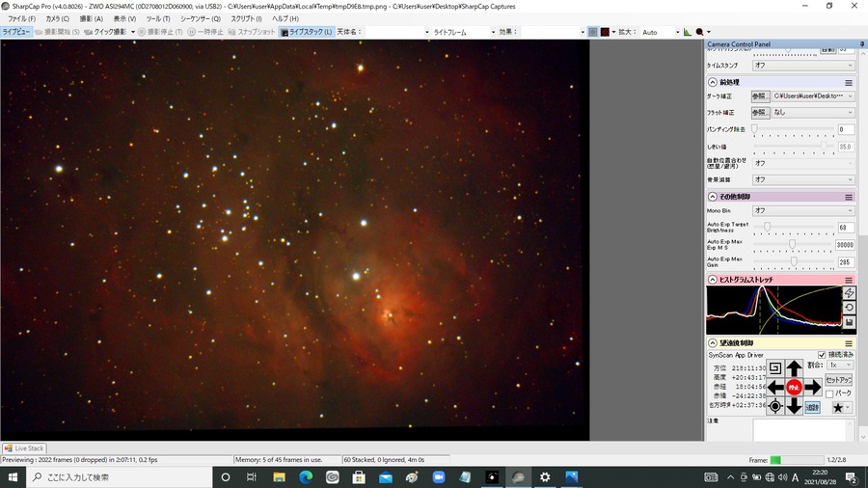This screenshot has height=488, width=868.
Task: Open the 背景減算 dropdown
Action: pos(803,179)
